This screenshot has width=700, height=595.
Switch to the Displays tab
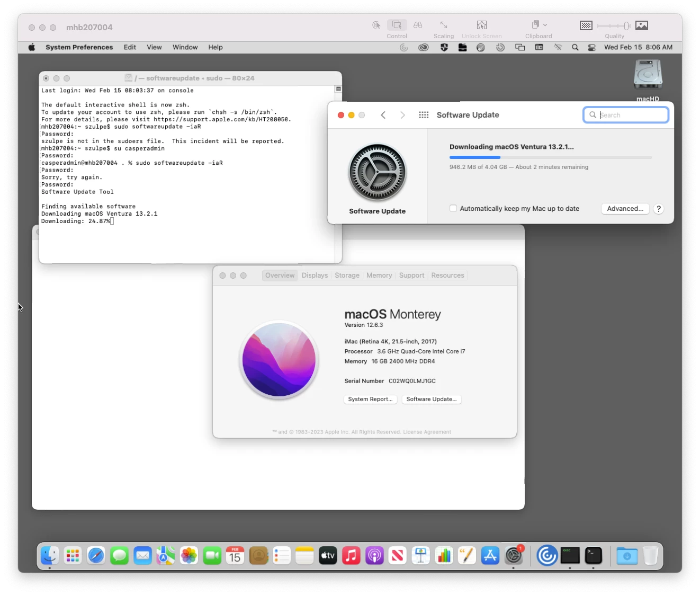pos(315,276)
